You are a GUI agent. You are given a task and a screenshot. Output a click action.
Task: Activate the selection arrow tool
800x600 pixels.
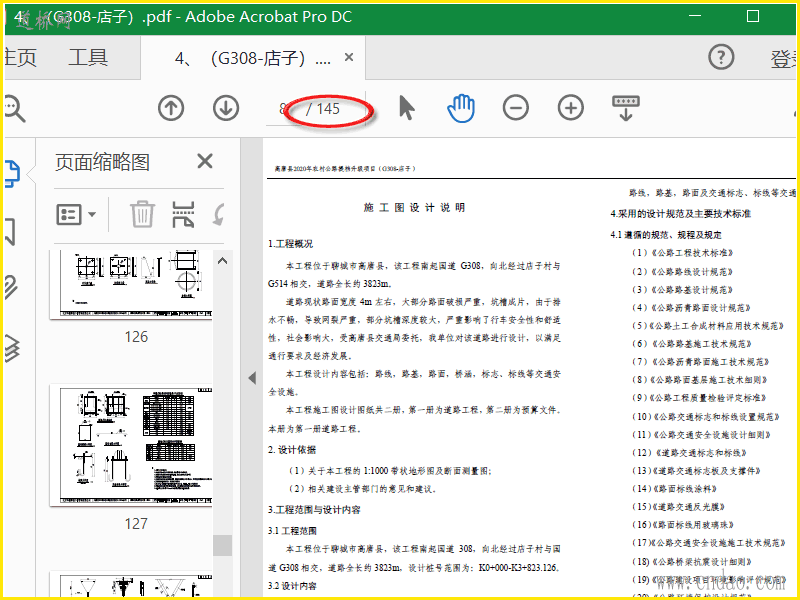click(407, 108)
